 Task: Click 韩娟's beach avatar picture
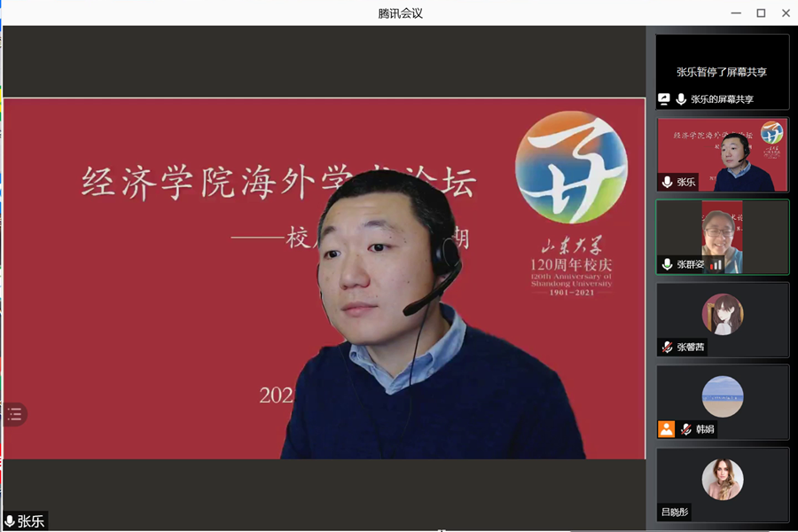723,396
